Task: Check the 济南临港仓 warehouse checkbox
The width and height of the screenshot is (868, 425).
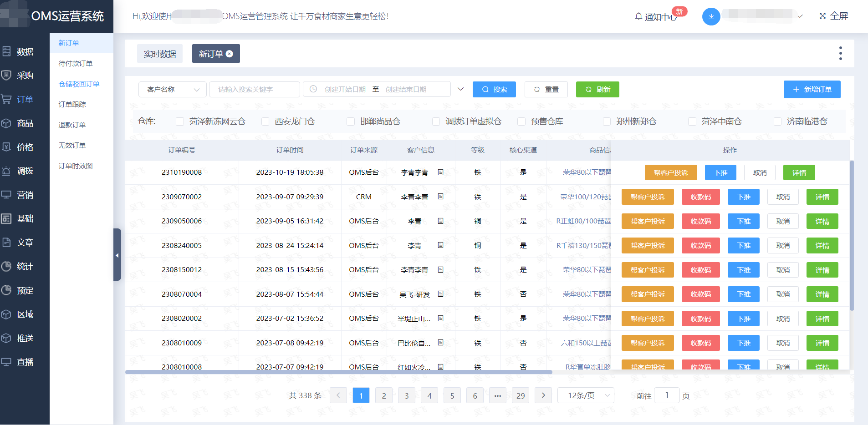Action: (777, 121)
